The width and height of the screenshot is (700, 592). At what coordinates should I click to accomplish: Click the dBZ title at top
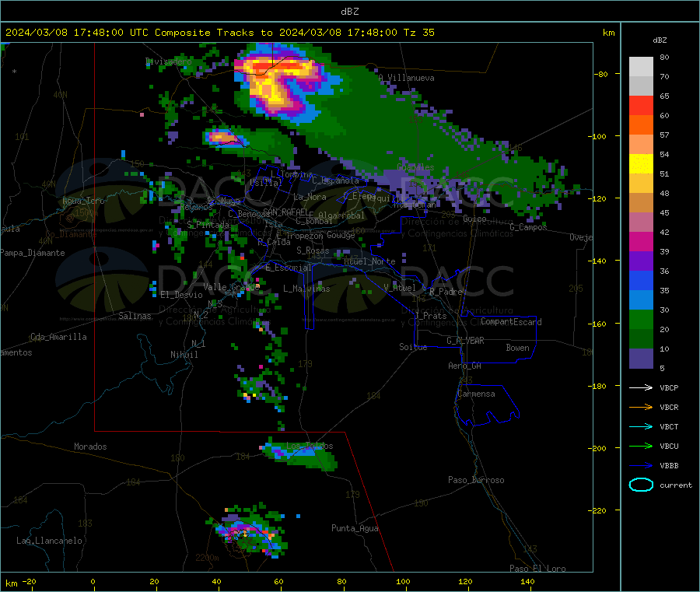click(x=349, y=12)
